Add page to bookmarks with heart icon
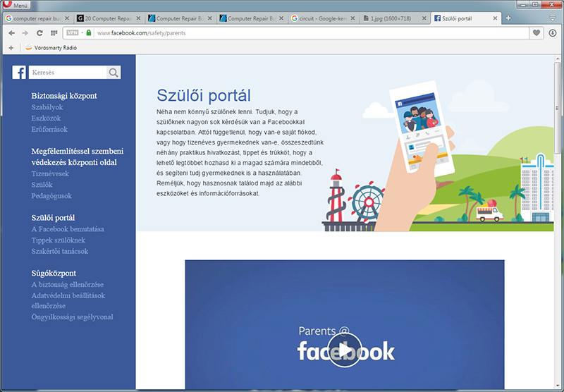The width and height of the screenshot is (564, 392). pos(537,33)
